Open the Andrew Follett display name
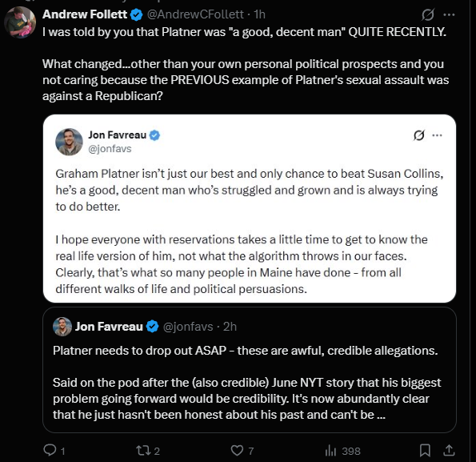The image size is (476, 462). tap(85, 14)
